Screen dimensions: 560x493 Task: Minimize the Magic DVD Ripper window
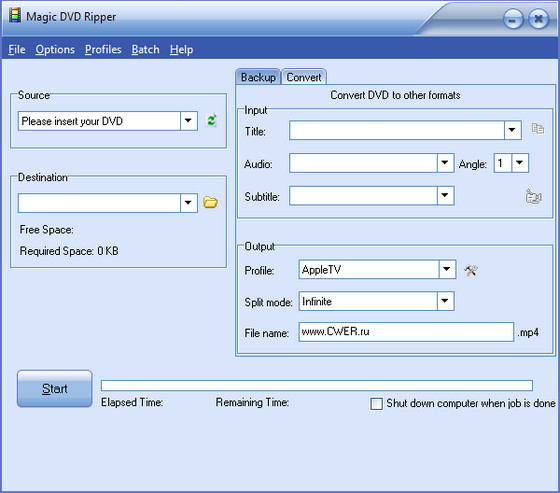tap(513, 20)
